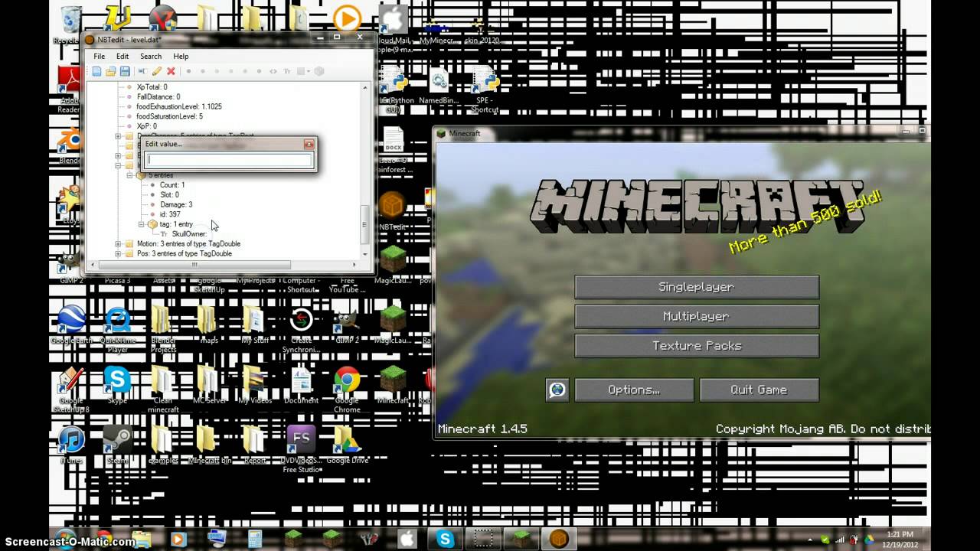Click the Quit Game button
980x551 pixels.
759,390
